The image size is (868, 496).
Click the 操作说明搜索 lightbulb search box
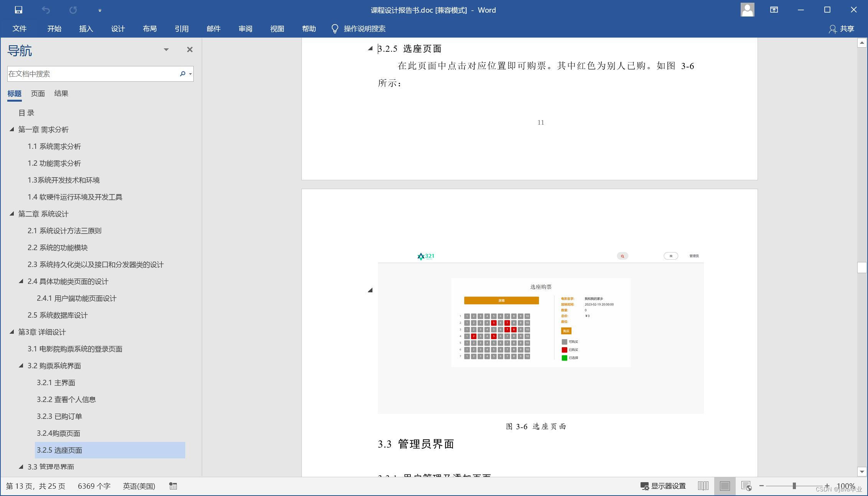click(x=359, y=29)
